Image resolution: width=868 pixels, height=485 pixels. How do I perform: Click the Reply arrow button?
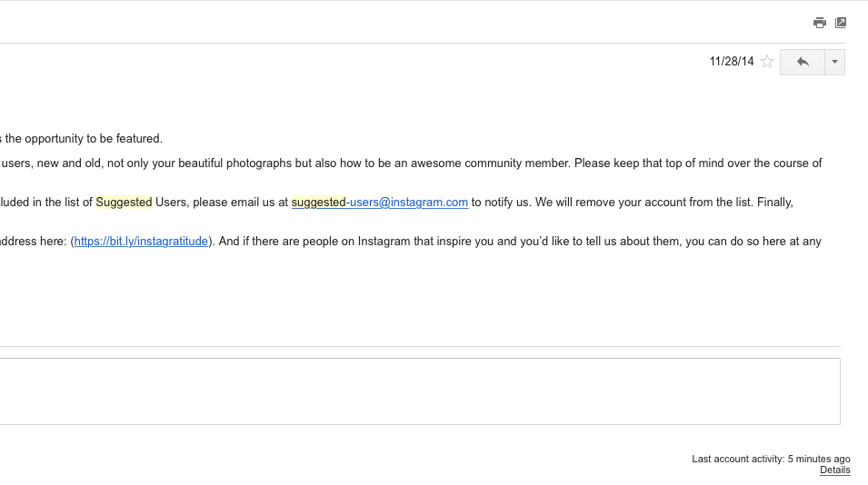(x=803, y=62)
